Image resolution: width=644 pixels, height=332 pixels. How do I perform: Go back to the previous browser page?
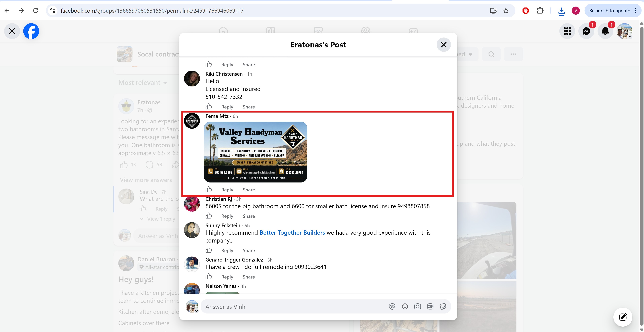click(x=7, y=10)
